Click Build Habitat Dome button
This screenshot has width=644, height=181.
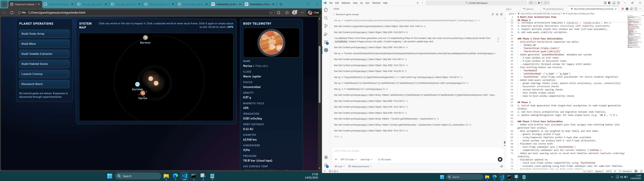point(44,64)
